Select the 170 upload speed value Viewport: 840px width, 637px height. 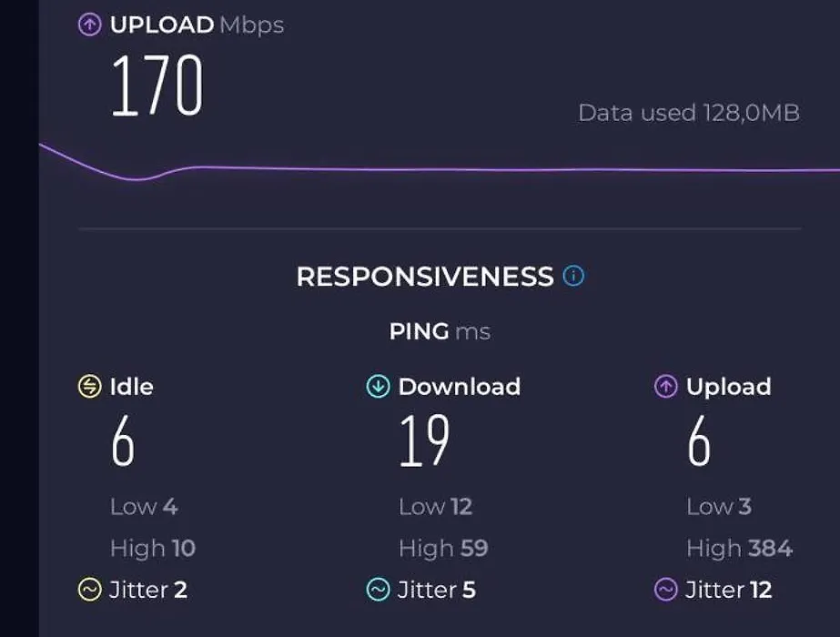157,86
